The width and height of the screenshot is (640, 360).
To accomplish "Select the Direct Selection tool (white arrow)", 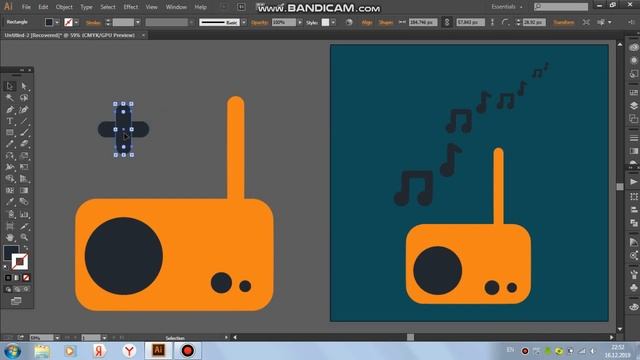I will coord(24,86).
